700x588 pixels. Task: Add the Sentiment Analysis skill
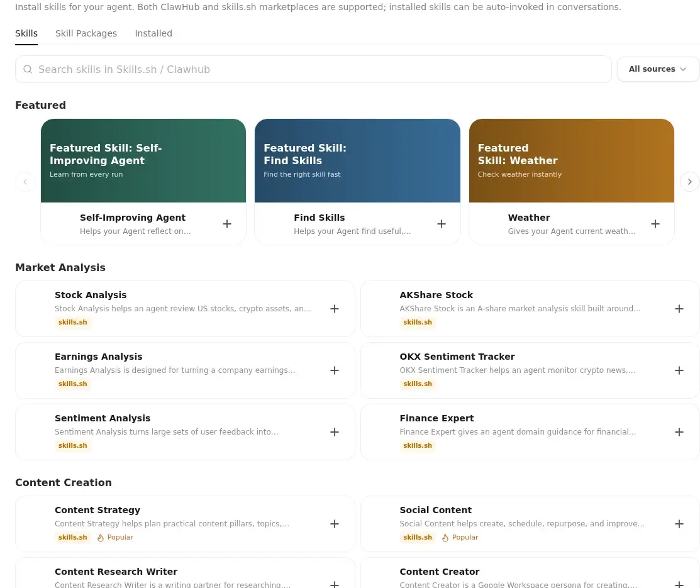(x=335, y=432)
